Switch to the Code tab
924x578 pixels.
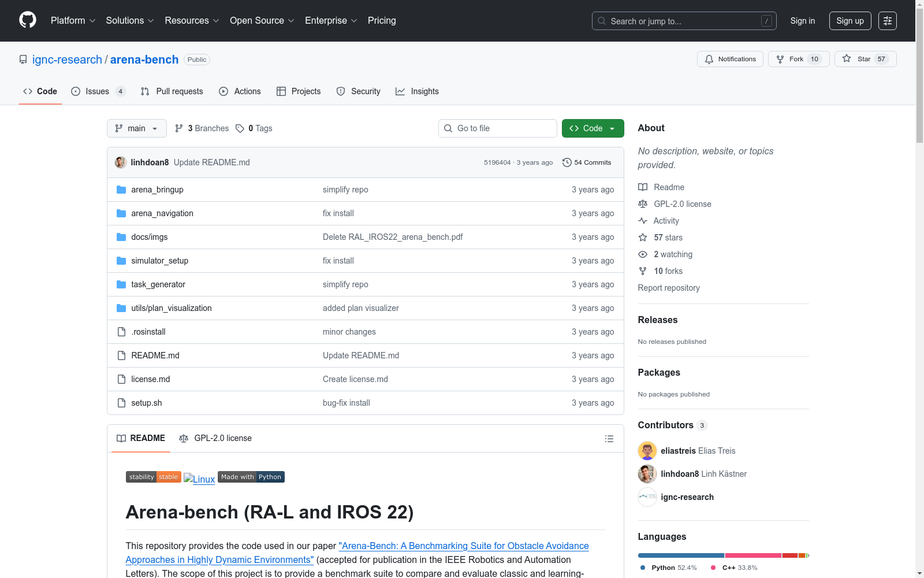click(x=40, y=91)
